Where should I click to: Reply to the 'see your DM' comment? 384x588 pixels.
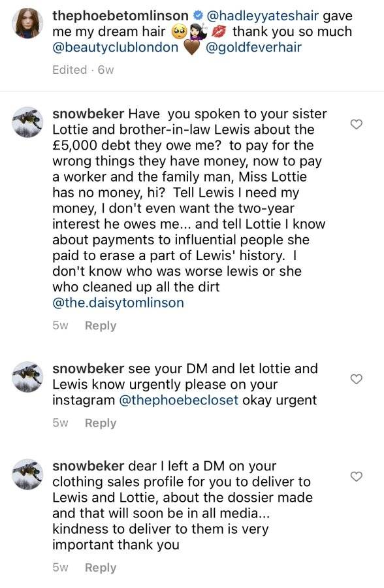(x=101, y=423)
